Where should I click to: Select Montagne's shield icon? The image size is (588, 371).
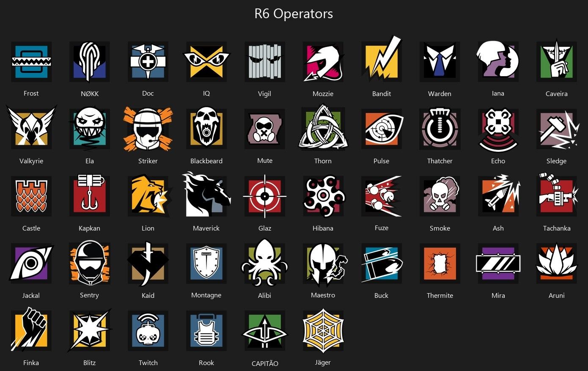point(206,264)
